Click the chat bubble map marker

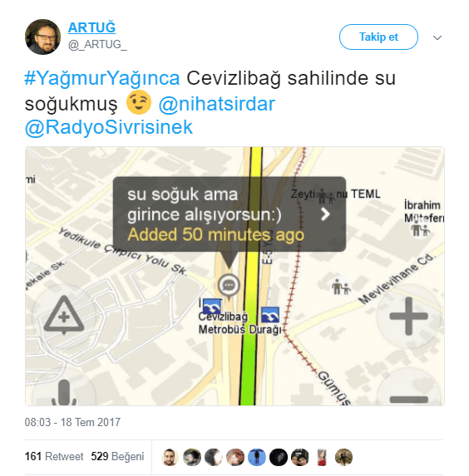point(229,286)
